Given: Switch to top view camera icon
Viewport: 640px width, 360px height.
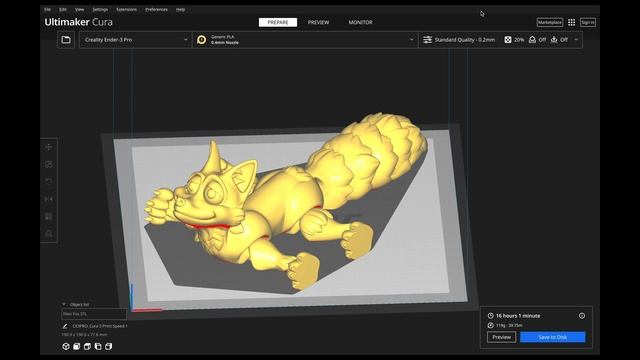Looking at the screenshot, I should tap(87, 346).
